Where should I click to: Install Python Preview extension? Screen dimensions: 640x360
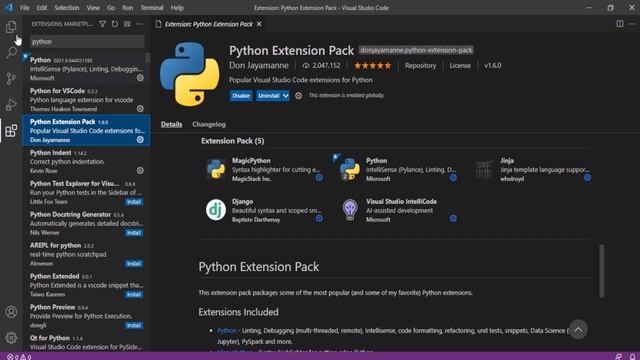134,325
